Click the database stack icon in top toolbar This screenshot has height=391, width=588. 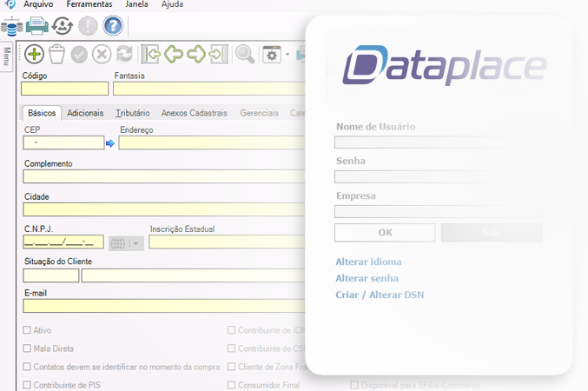pyautogui.click(x=11, y=26)
